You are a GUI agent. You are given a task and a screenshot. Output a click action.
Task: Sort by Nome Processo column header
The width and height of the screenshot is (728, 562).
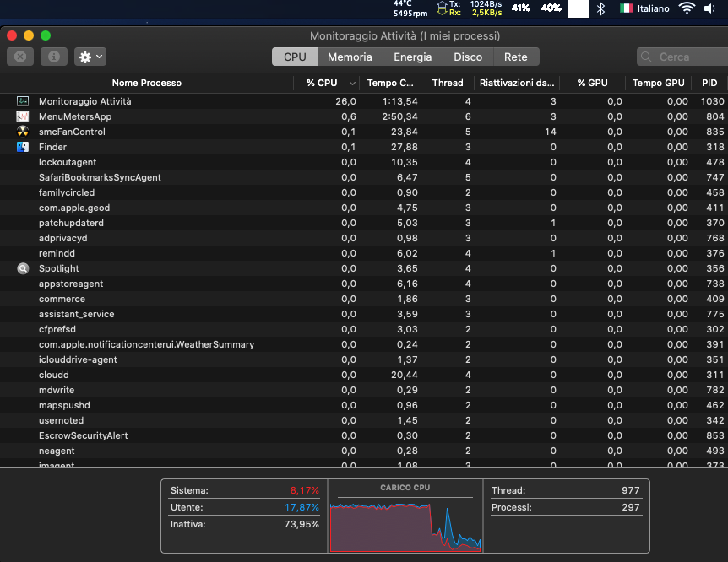point(147,83)
